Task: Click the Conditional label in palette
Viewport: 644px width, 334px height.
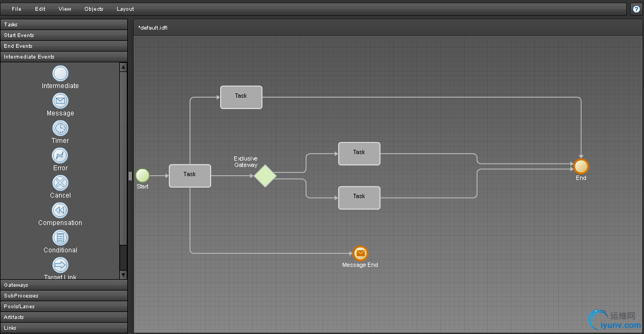Action: click(x=60, y=250)
